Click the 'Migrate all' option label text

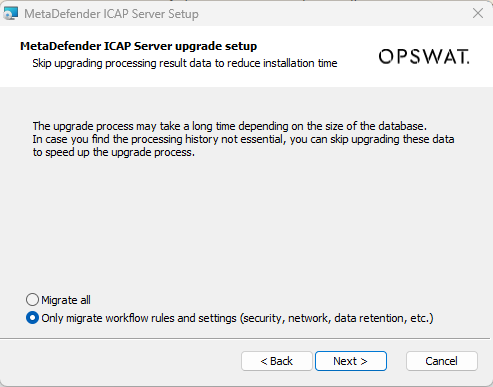(x=66, y=300)
